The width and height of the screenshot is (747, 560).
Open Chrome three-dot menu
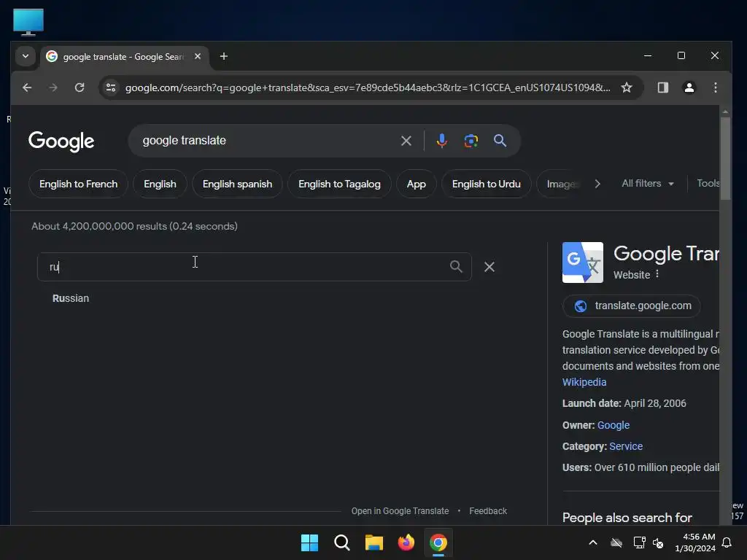click(715, 87)
